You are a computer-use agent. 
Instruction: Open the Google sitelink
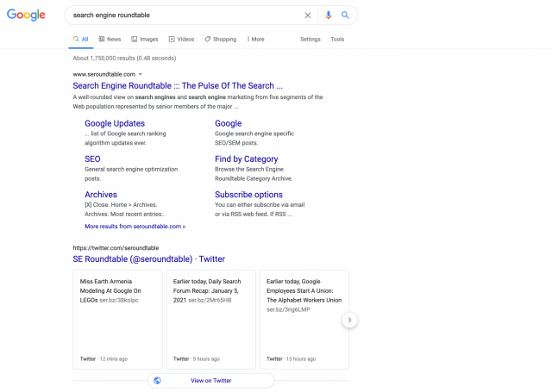click(228, 123)
